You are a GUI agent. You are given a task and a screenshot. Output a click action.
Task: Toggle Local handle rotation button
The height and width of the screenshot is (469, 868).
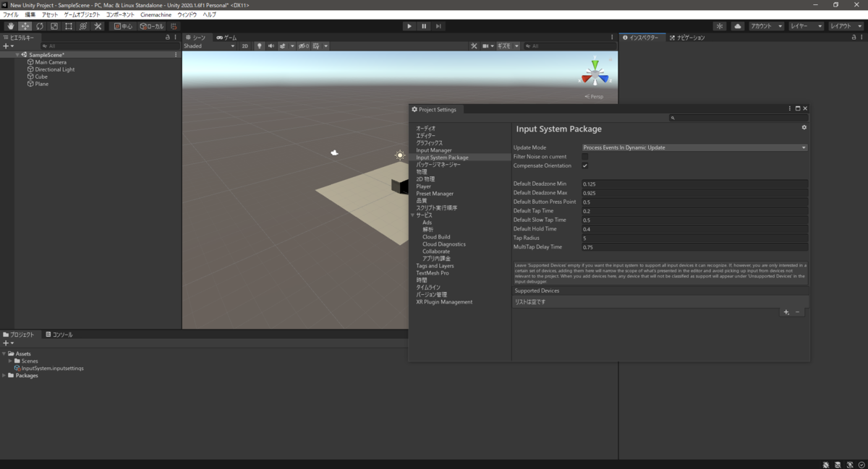pyautogui.click(x=151, y=26)
